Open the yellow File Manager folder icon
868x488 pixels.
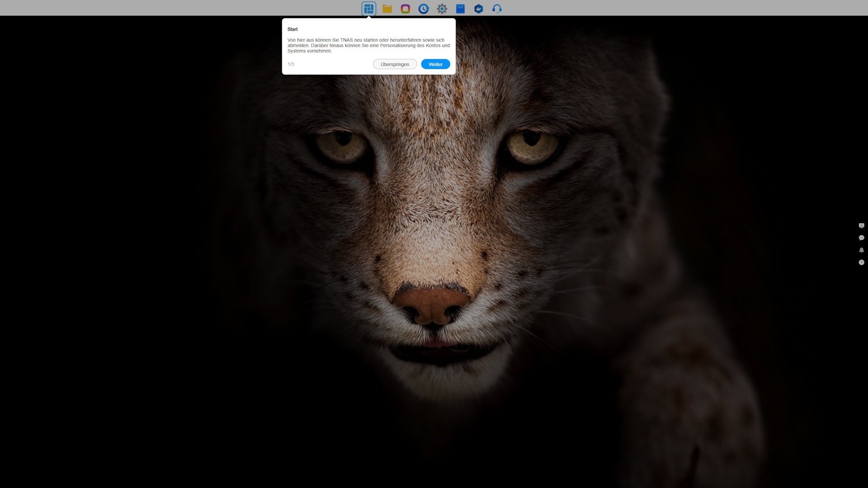pyautogui.click(x=387, y=9)
